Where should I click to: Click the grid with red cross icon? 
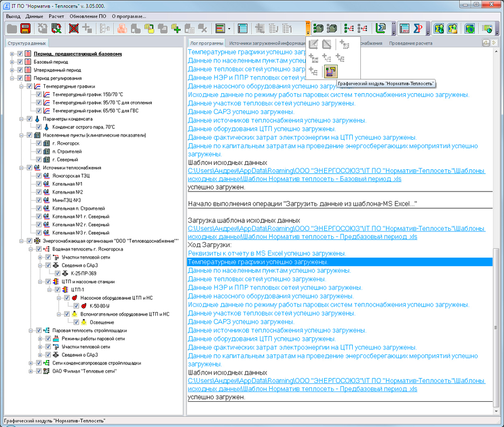tap(74, 28)
